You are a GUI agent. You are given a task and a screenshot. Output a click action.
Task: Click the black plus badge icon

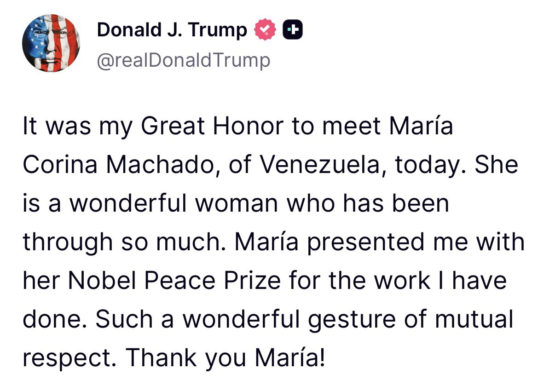(x=292, y=30)
